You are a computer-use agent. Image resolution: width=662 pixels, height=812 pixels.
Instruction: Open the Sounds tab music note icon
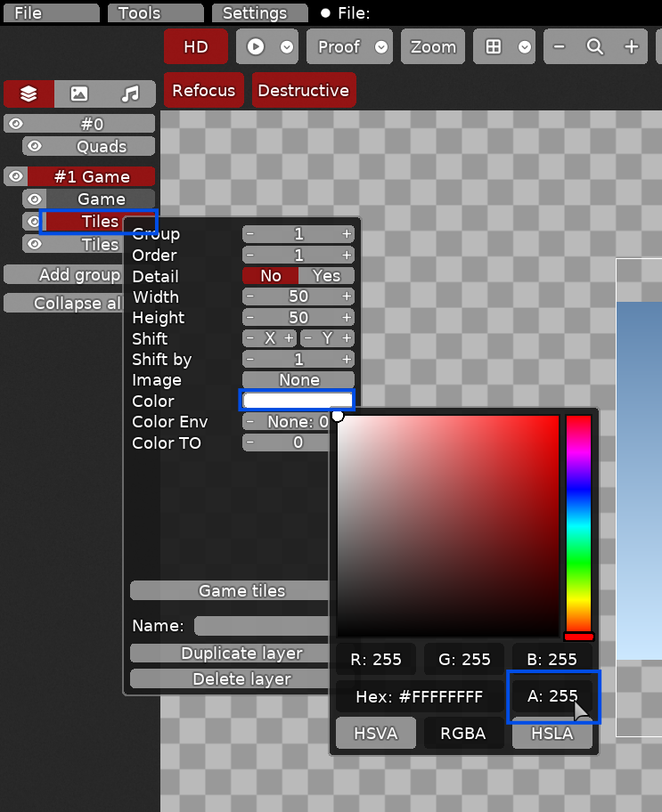(x=130, y=93)
